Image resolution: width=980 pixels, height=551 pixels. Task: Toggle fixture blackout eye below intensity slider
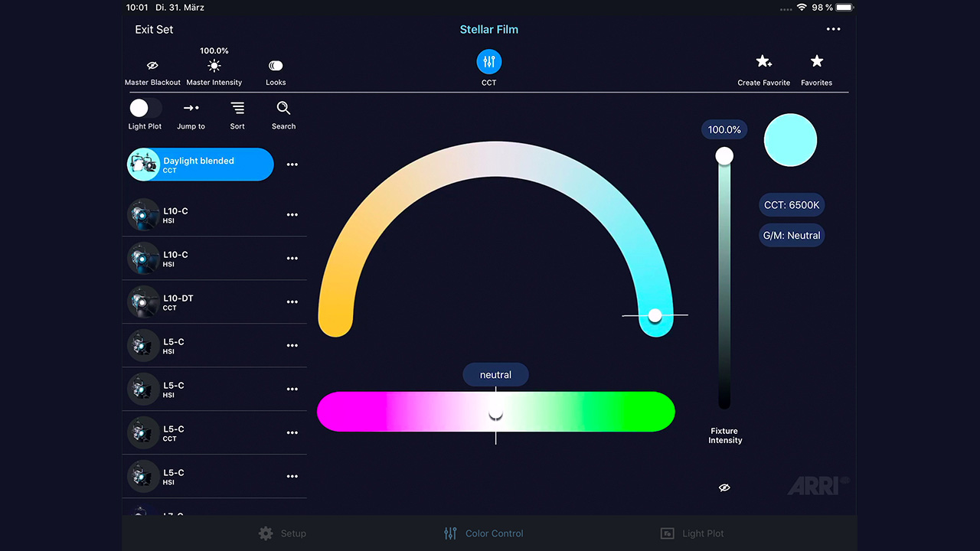724,487
